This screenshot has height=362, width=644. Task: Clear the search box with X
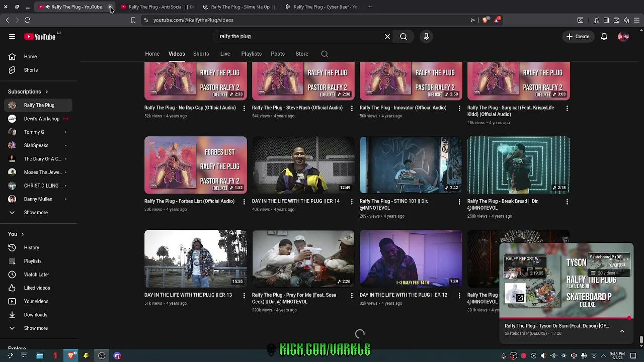click(x=387, y=36)
